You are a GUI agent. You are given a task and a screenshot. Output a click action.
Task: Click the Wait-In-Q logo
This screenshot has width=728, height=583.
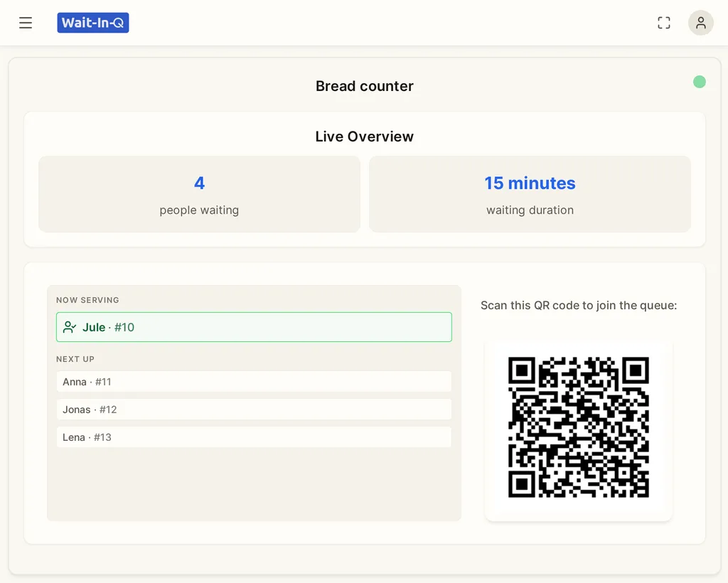click(93, 23)
